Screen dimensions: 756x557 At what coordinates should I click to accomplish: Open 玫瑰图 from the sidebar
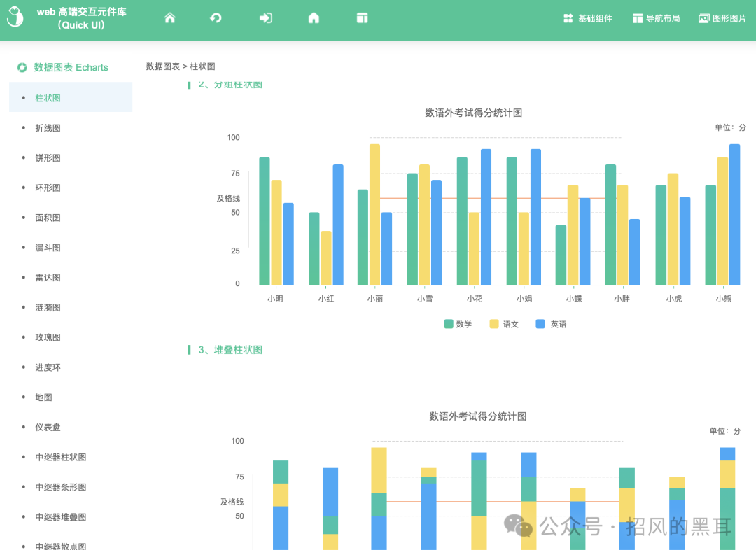point(48,337)
